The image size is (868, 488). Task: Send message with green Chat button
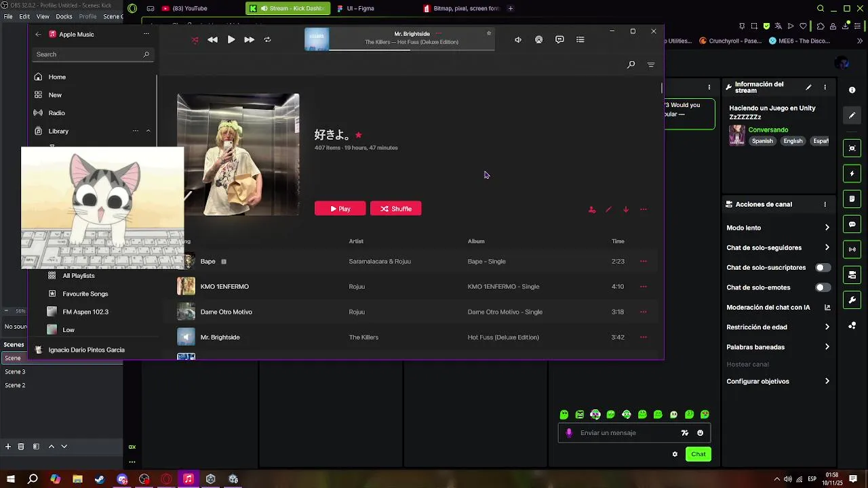[698, 454]
